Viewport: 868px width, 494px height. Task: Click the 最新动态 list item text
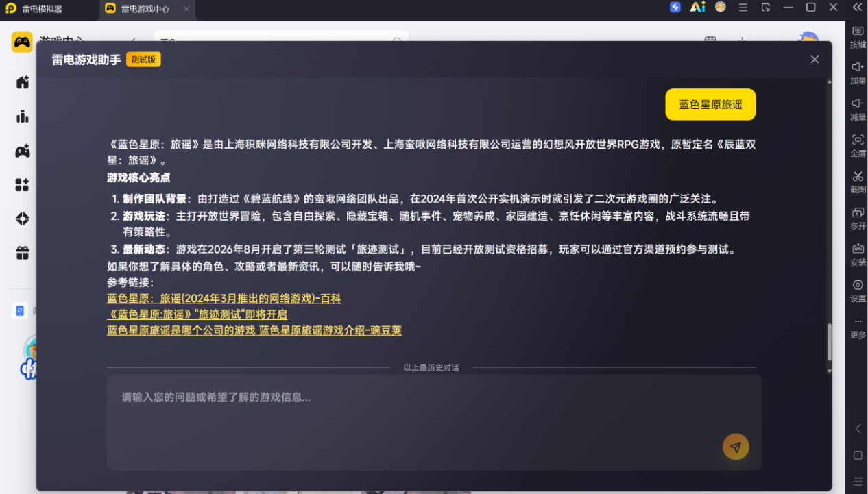tap(144, 249)
